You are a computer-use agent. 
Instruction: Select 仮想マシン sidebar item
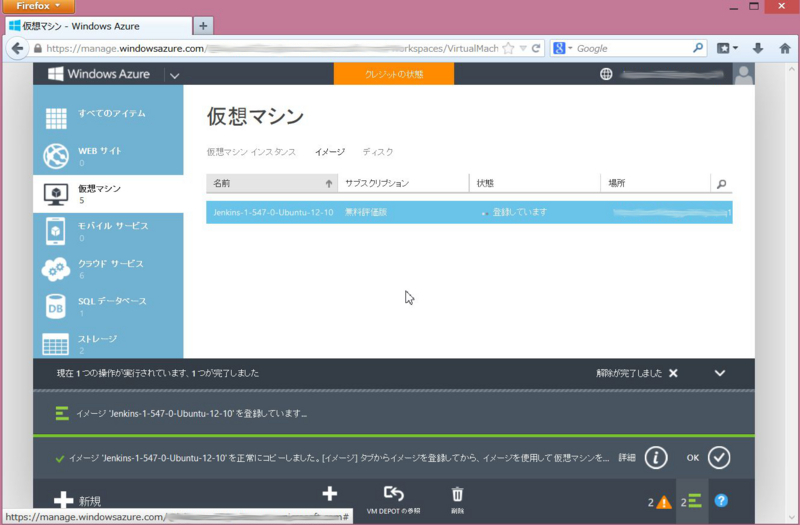pos(108,194)
